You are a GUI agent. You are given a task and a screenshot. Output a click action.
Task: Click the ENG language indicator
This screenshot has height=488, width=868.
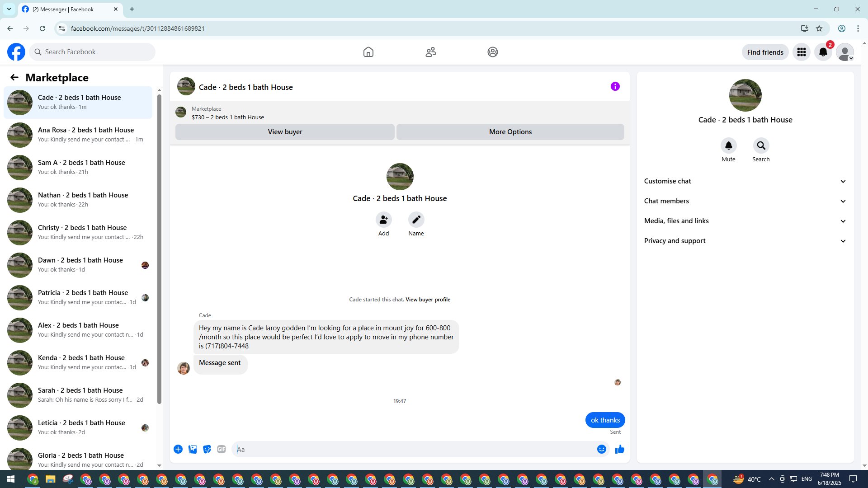pyautogui.click(x=807, y=479)
